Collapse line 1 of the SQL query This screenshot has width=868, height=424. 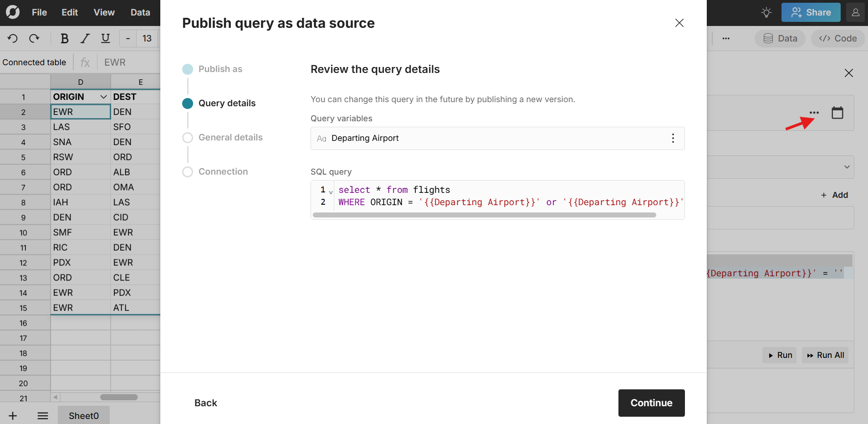click(331, 192)
